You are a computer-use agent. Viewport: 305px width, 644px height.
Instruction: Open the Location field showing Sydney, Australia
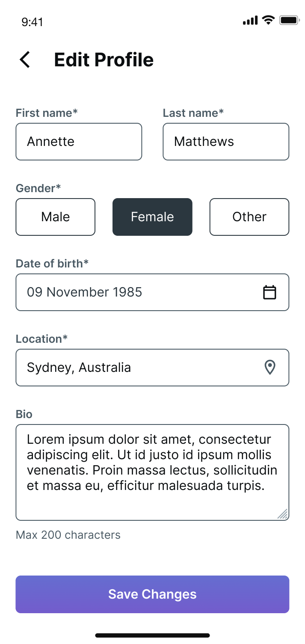[x=137, y=368]
